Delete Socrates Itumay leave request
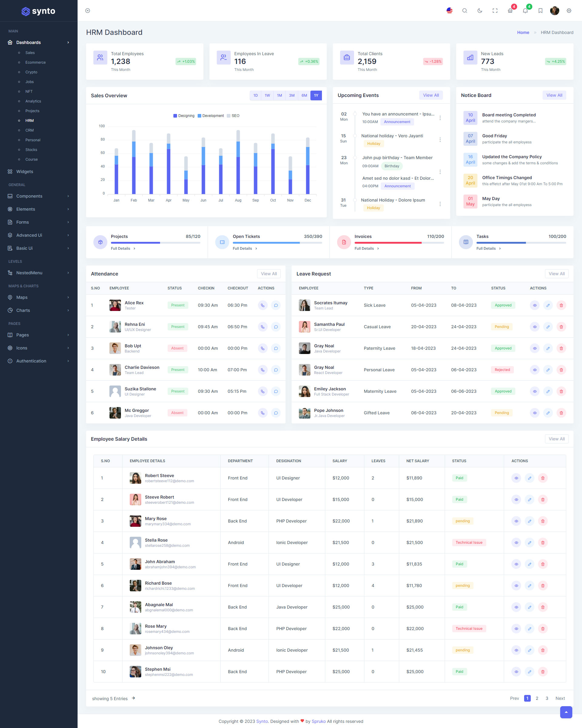The width and height of the screenshot is (582, 728). click(x=561, y=305)
